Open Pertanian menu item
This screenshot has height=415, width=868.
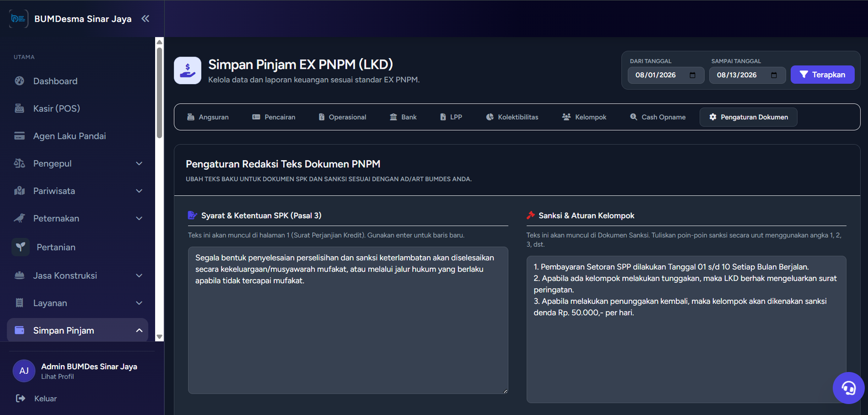click(x=78, y=247)
